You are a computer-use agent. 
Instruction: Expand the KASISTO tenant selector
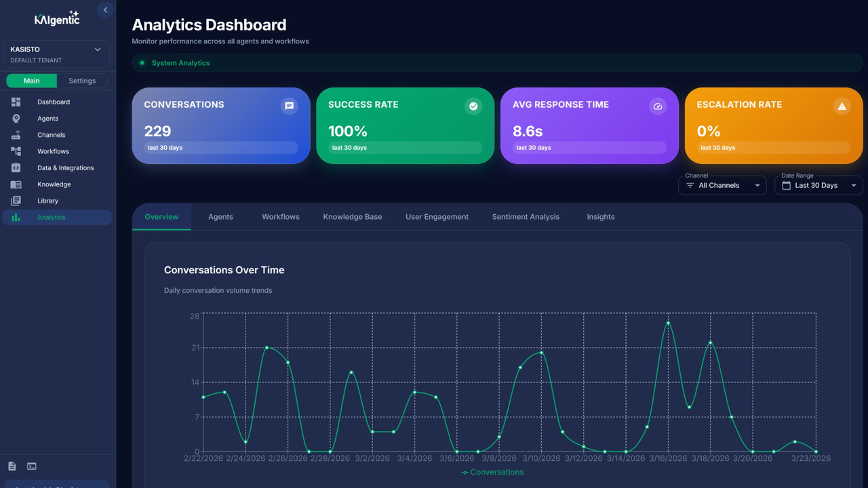tap(56, 54)
